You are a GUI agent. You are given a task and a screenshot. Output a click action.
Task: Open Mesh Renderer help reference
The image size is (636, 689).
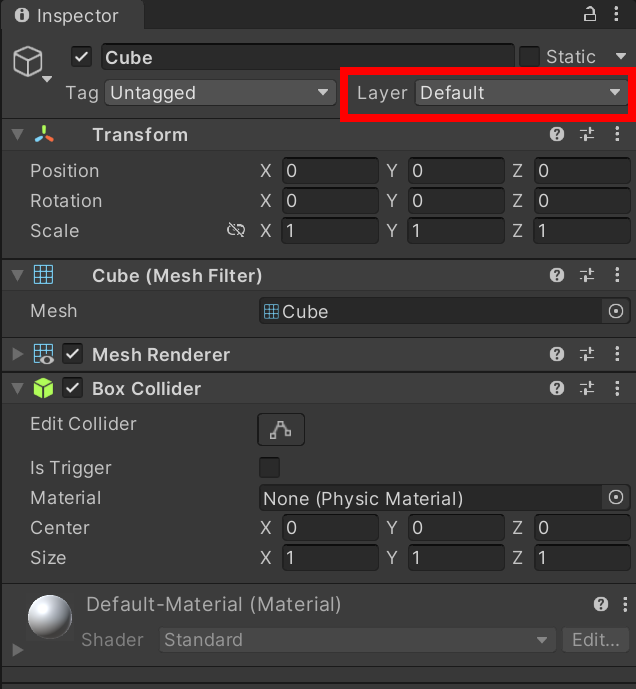click(557, 354)
